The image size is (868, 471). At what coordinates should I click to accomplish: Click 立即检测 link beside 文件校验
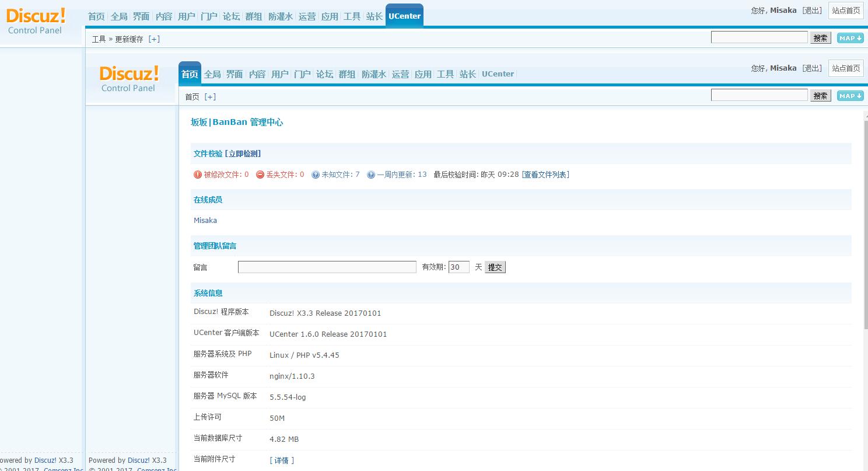pyautogui.click(x=244, y=153)
